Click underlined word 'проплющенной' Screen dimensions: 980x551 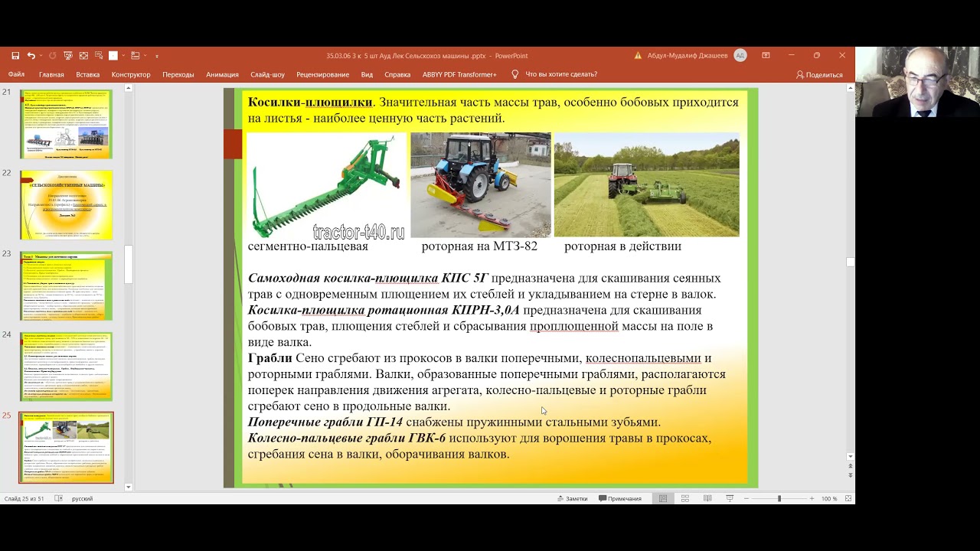573,326
